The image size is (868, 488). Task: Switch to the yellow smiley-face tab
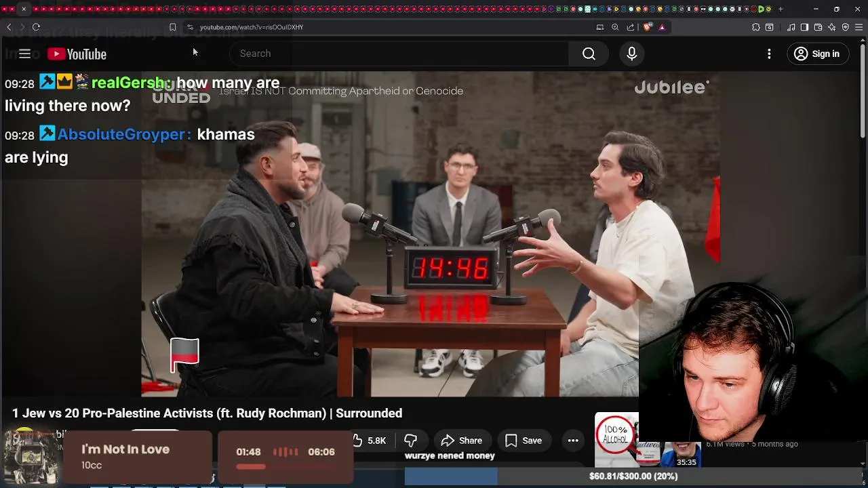point(768,9)
